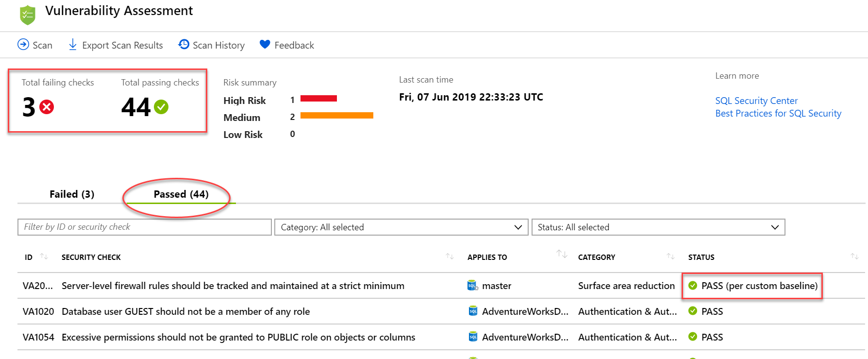The width and height of the screenshot is (868, 359).
Task: Focus the Filter by ID search field
Action: pyautogui.click(x=144, y=227)
